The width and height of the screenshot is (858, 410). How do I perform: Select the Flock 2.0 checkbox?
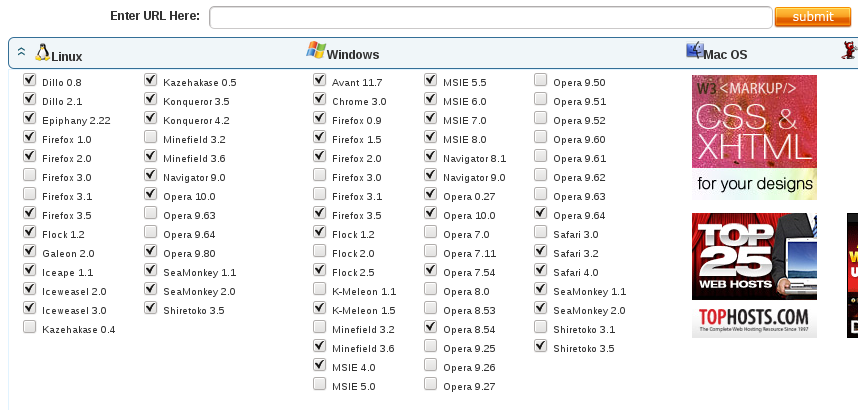click(319, 251)
